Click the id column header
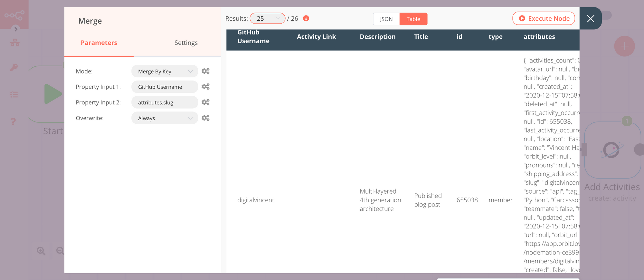 pos(459,37)
